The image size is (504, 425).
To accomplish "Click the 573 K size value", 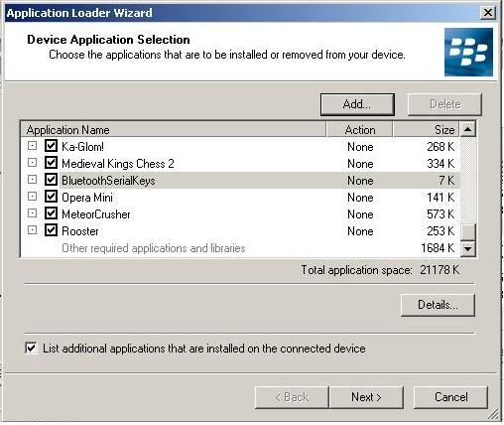I will click(441, 214).
